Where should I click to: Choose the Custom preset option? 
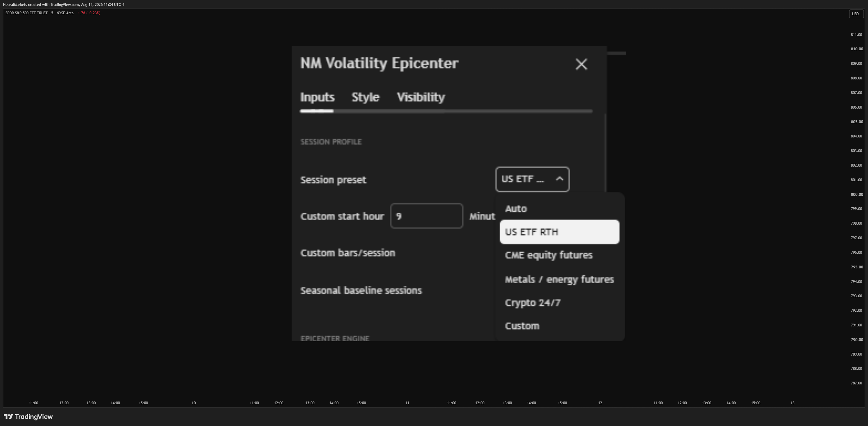[559, 326]
